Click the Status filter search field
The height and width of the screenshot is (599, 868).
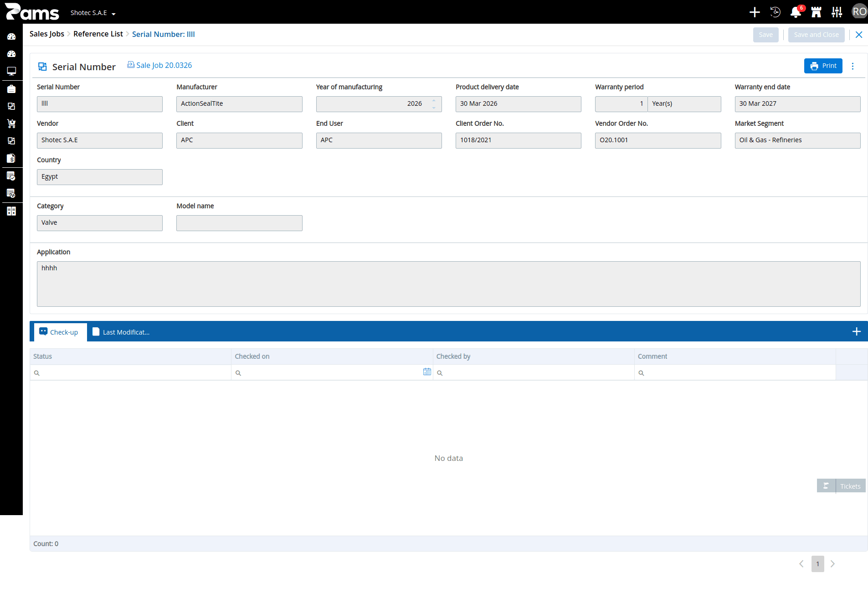pyautogui.click(x=131, y=372)
